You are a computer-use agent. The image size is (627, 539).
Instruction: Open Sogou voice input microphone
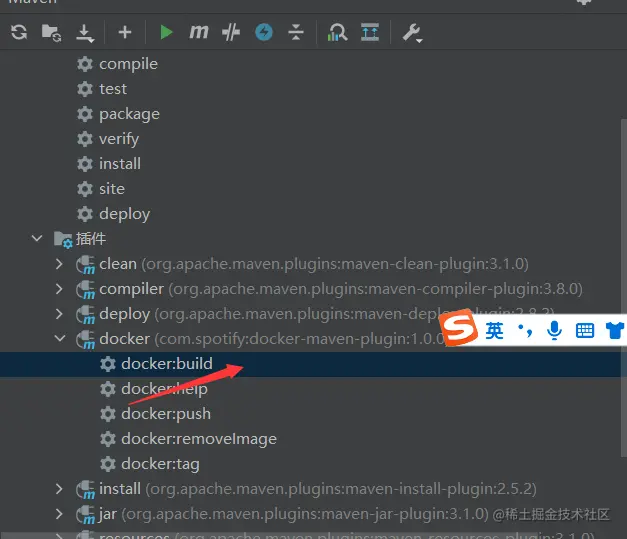(x=554, y=331)
